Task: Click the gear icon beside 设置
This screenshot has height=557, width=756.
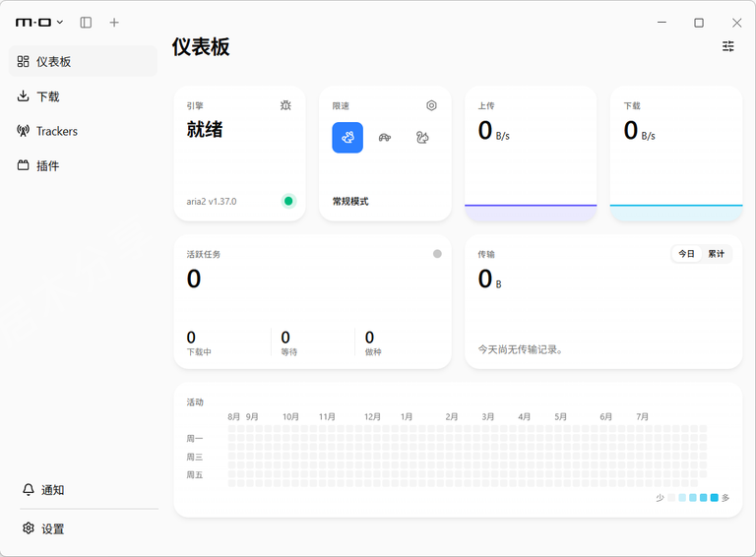Action: (x=29, y=528)
